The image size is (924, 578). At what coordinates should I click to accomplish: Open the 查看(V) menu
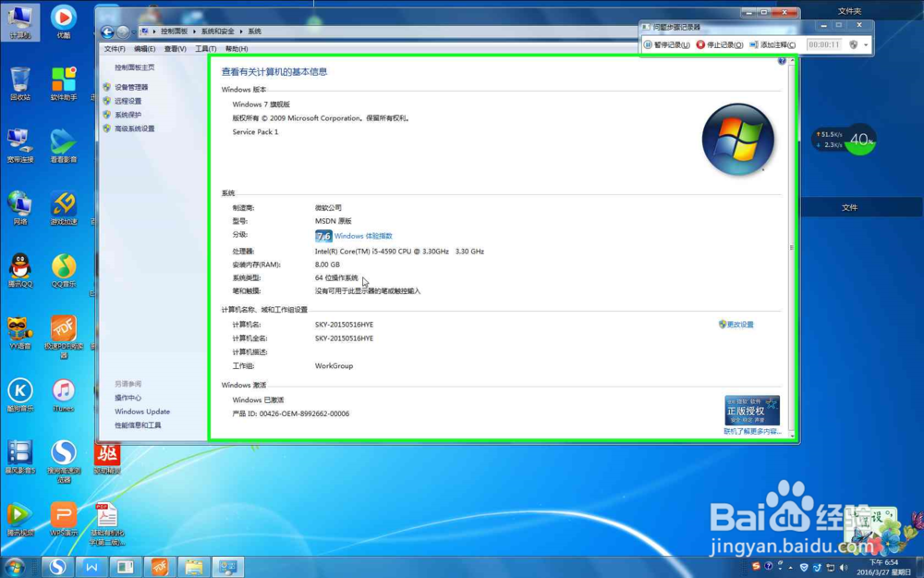pyautogui.click(x=175, y=49)
